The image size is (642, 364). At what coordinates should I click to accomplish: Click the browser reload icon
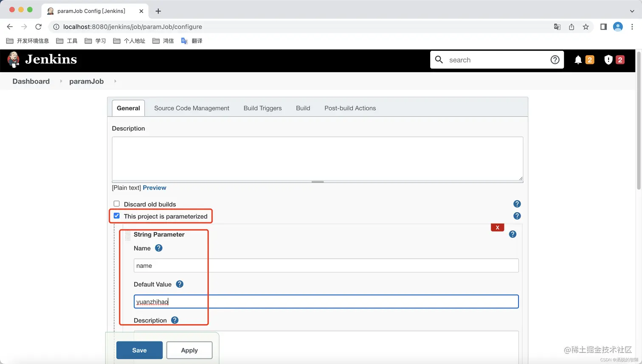pos(38,27)
